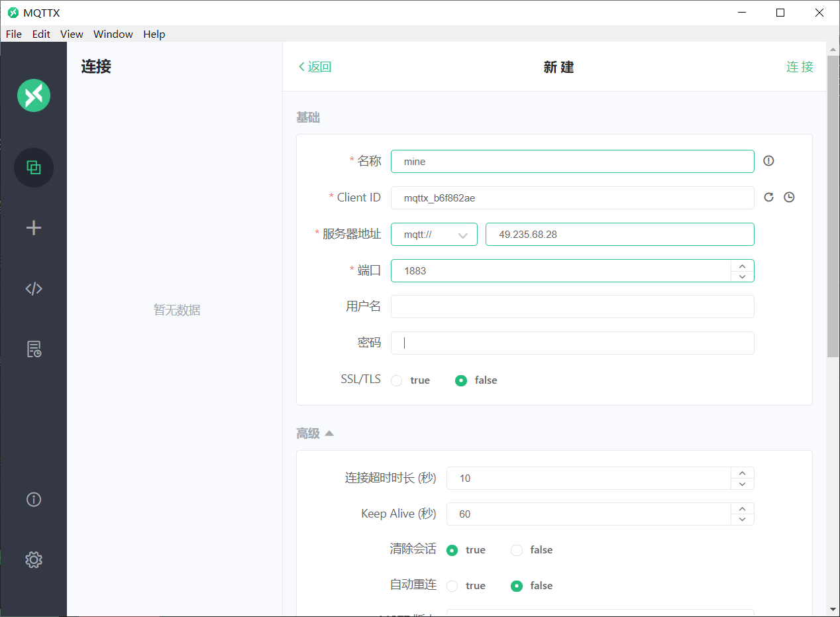
Task: Increase Keep Alive with up arrow
Action: pyautogui.click(x=743, y=508)
